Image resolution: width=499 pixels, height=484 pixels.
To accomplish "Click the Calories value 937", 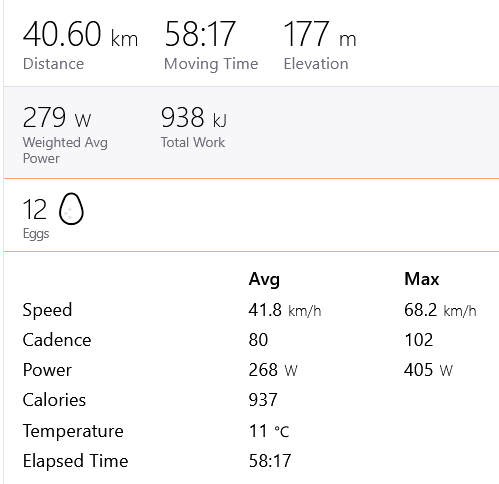I will pyautogui.click(x=263, y=400).
